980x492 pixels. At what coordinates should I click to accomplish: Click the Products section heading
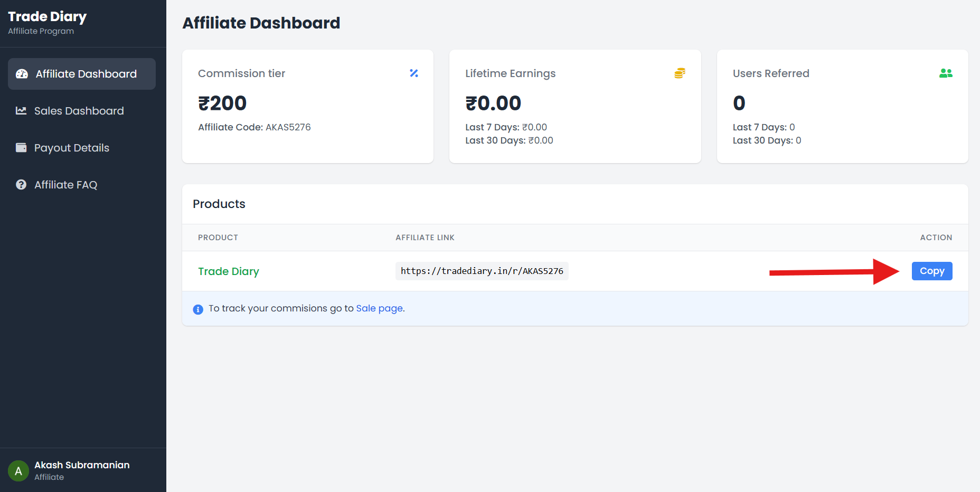pyautogui.click(x=219, y=204)
